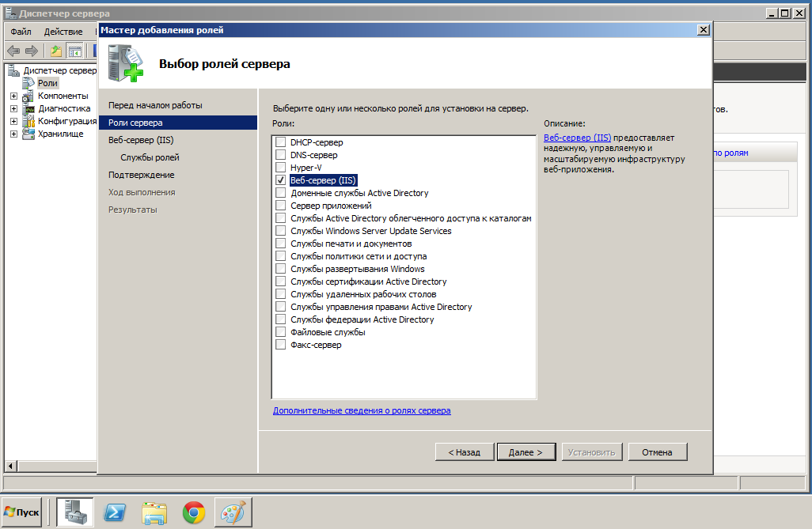Click the Forward arrow in the toolbar
This screenshot has height=529, width=812.
point(32,51)
